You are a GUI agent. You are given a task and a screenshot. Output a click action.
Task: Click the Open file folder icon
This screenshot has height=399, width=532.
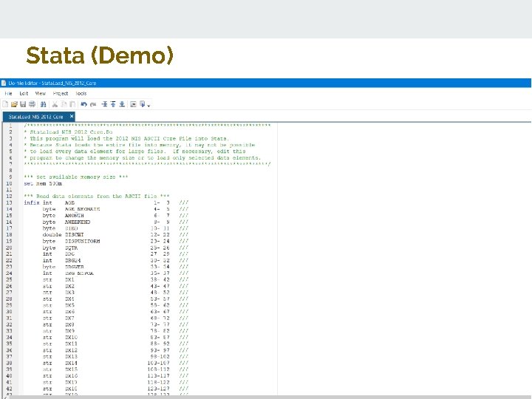click(14, 104)
